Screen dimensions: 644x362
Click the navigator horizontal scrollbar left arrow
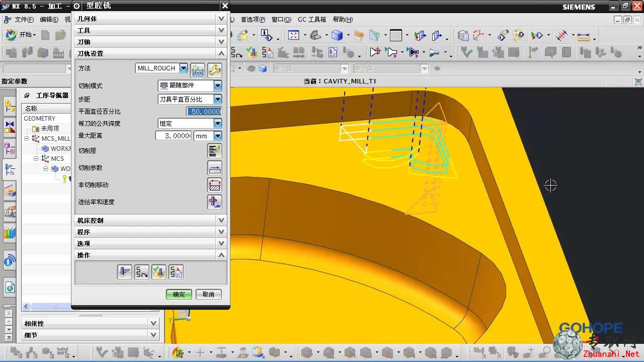tap(27, 307)
